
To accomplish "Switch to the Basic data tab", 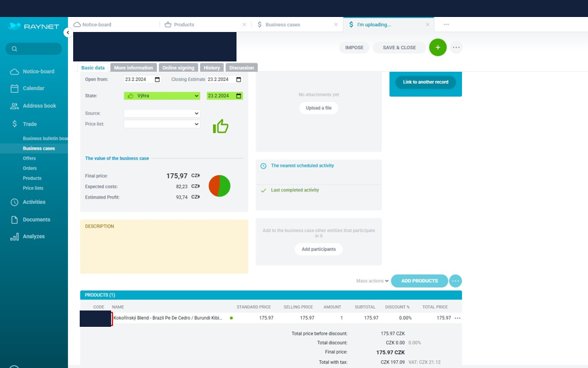I will tap(93, 68).
